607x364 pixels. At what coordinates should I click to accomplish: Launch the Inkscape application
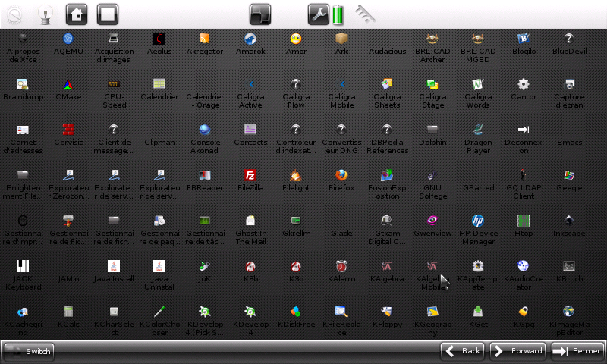(569, 221)
